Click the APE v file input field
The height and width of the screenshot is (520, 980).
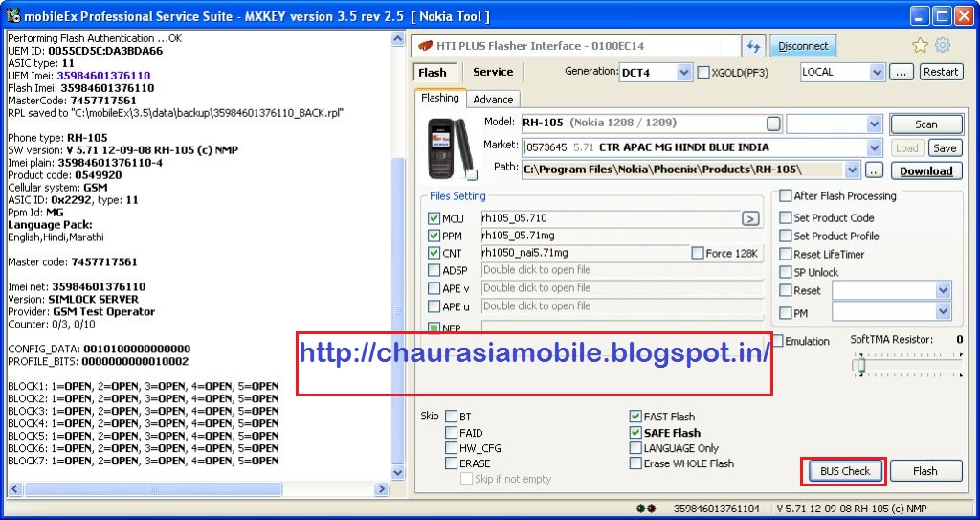click(622, 288)
